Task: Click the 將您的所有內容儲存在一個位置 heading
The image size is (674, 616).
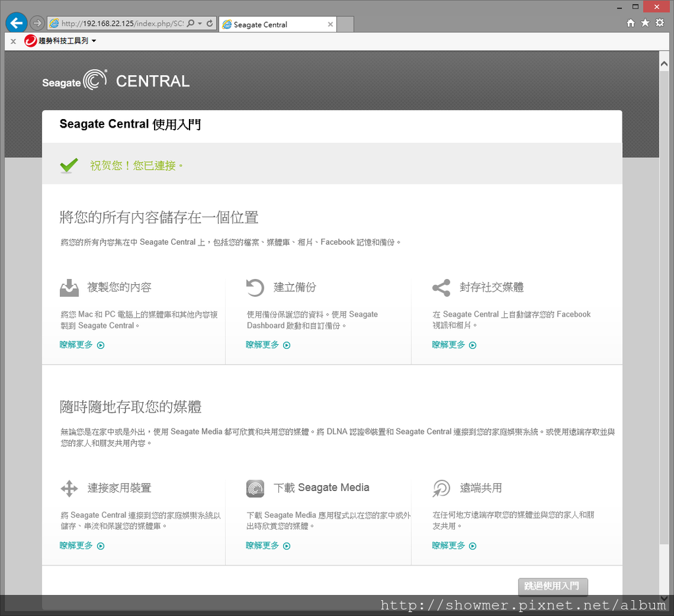Action: pyautogui.click(x=159, y=218)
